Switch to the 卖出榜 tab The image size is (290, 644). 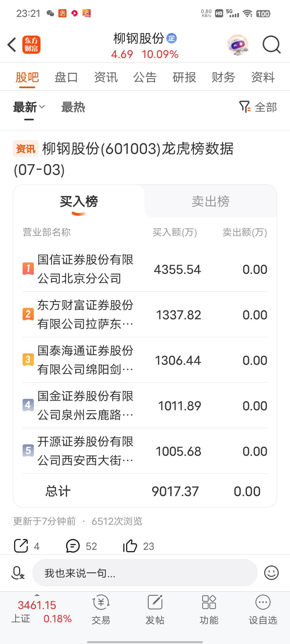(x=211, y=201)
